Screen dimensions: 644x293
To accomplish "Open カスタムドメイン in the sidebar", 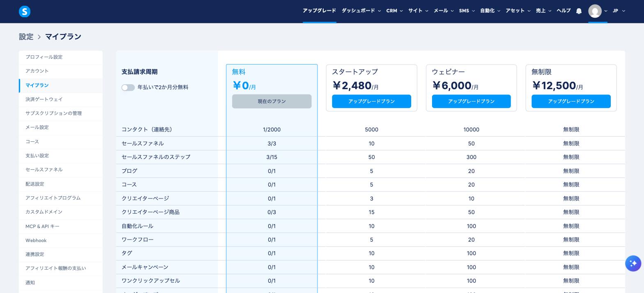I will click(61, 212).
